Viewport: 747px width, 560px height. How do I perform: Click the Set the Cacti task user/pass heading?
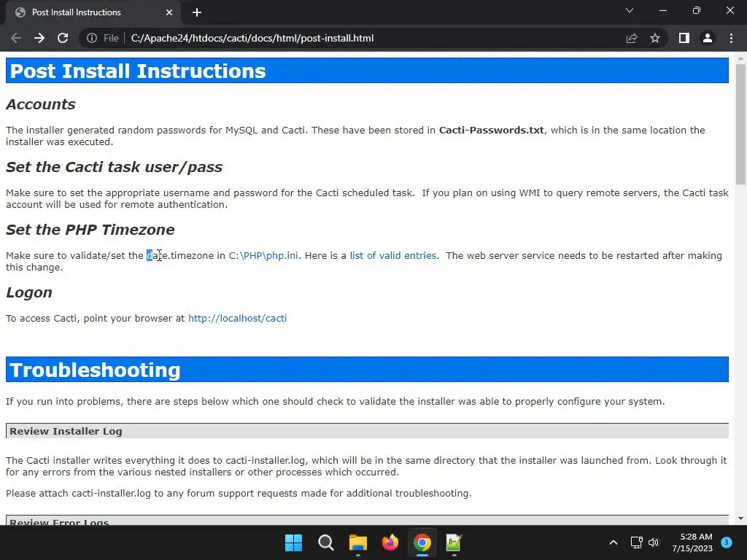click(x=114, y=167)
